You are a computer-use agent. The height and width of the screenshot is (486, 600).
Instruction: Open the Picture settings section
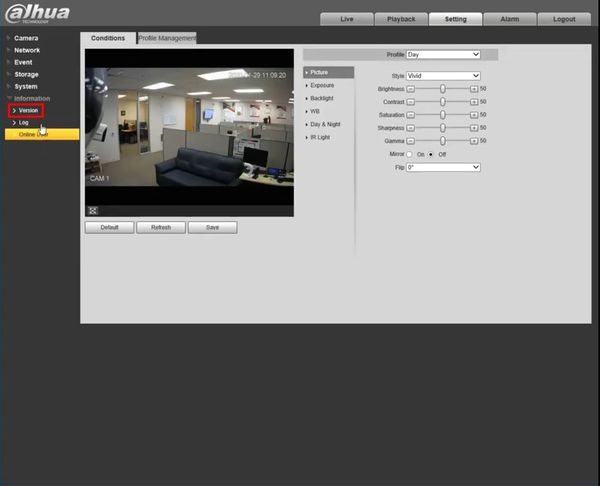328,72
